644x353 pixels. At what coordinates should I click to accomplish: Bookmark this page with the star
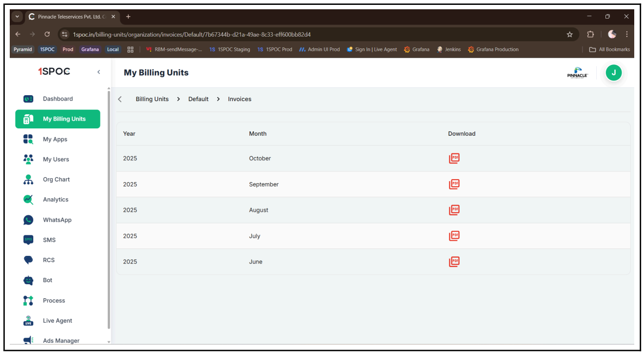[569, 34]
